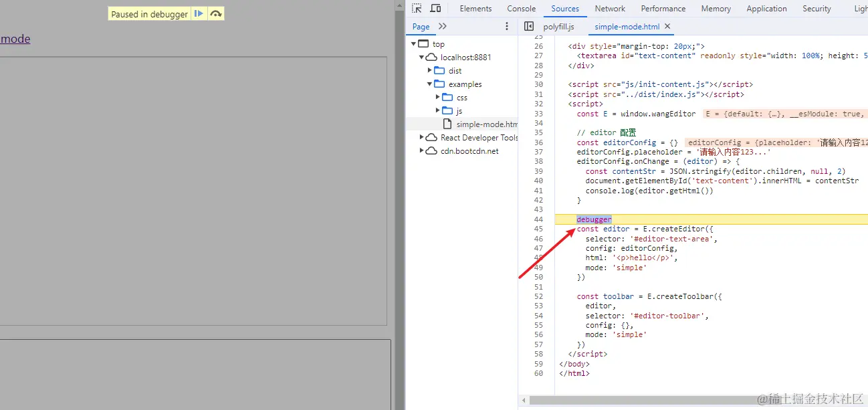Screen dimensions: 868x410
Task: Click the highlighted 'debugger' statement
Action: 594,219
